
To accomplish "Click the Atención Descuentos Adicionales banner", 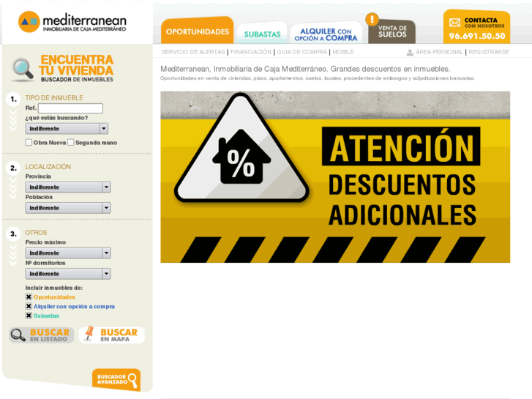I will point(335,177).
